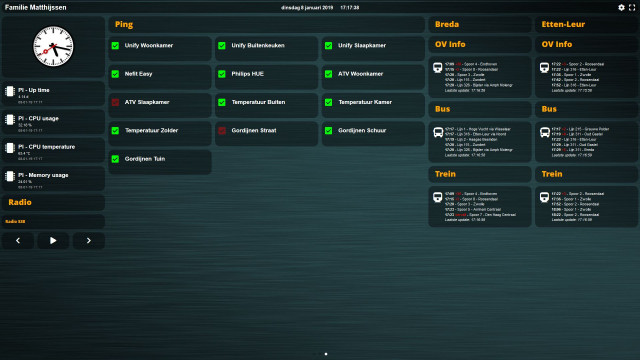Click the Philips HUE label

pos(247,74)
